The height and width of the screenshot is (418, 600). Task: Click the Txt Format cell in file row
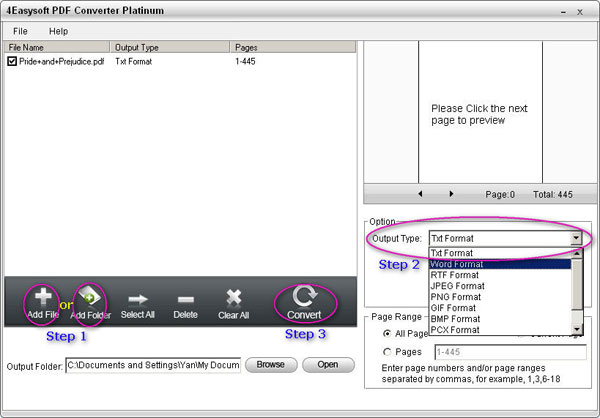coord(134,61)
